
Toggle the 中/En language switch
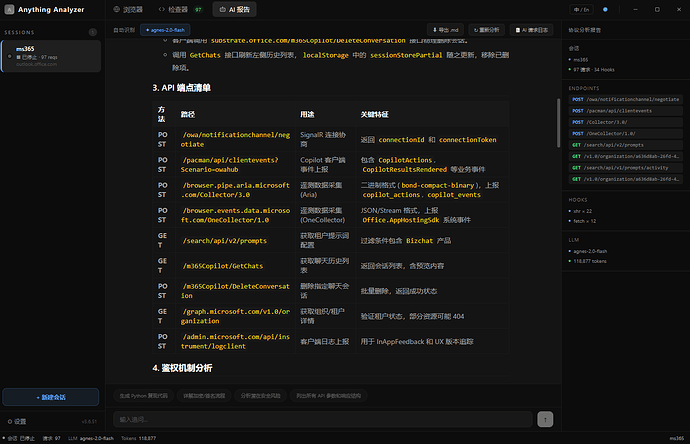click(581, 9)
